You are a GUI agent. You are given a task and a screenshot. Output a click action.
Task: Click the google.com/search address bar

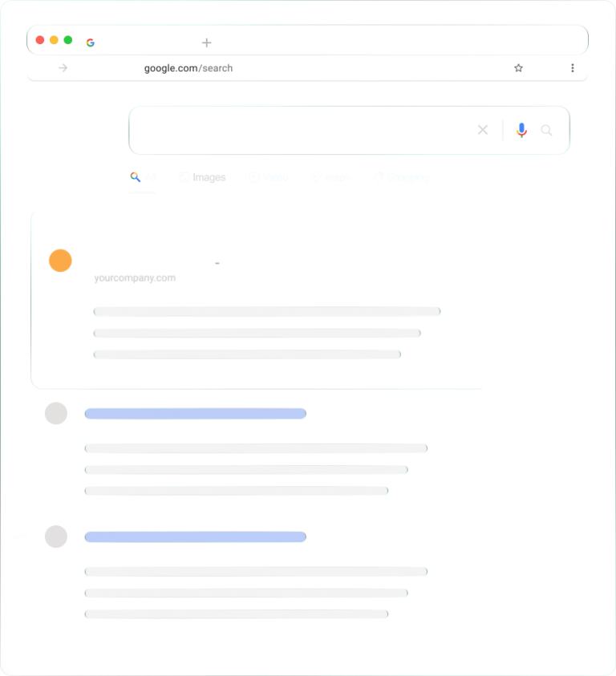pyautogui.click(x=188, y=68)
